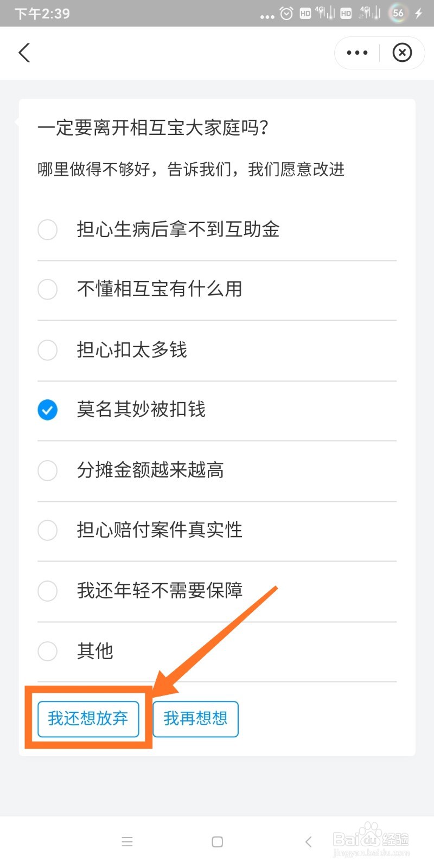Screen dimensions: 434x868
Task: Uncheck the 莫名其妙被扣钱 option
Action: 48,410
